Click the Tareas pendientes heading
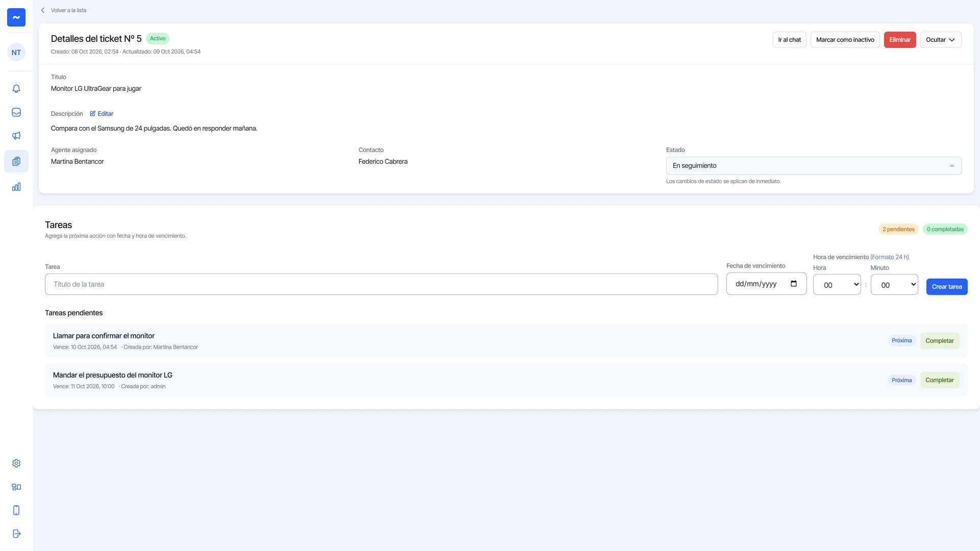Screen dimensions: 980x551 [73, 313]
